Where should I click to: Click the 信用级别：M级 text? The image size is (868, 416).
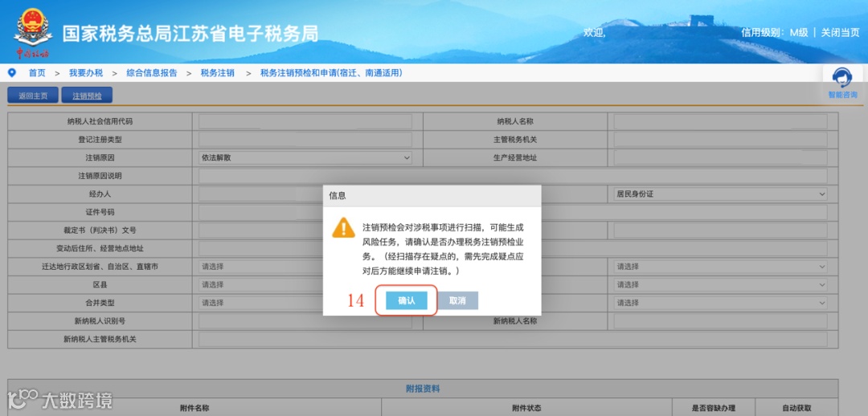coord(775,33)
